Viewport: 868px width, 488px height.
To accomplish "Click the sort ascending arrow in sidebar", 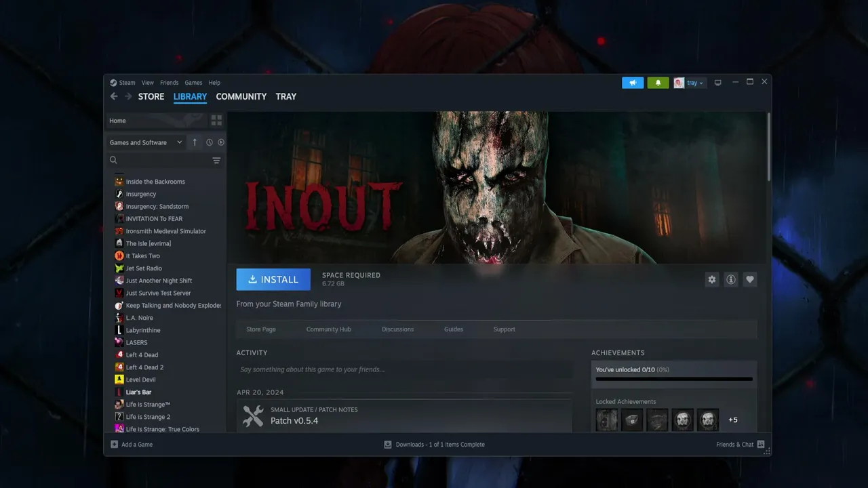I will (195, 142).
